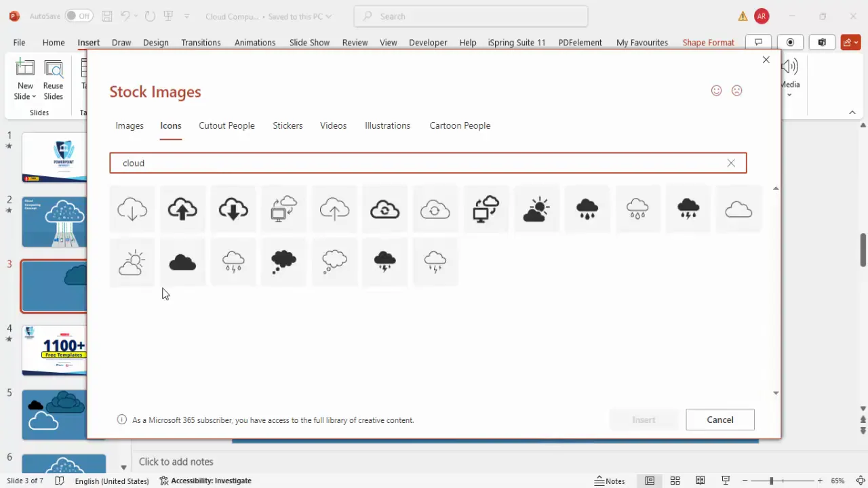Select the plain outline cloud icon
Screen dimensions: 868x488
pos(738,209)
